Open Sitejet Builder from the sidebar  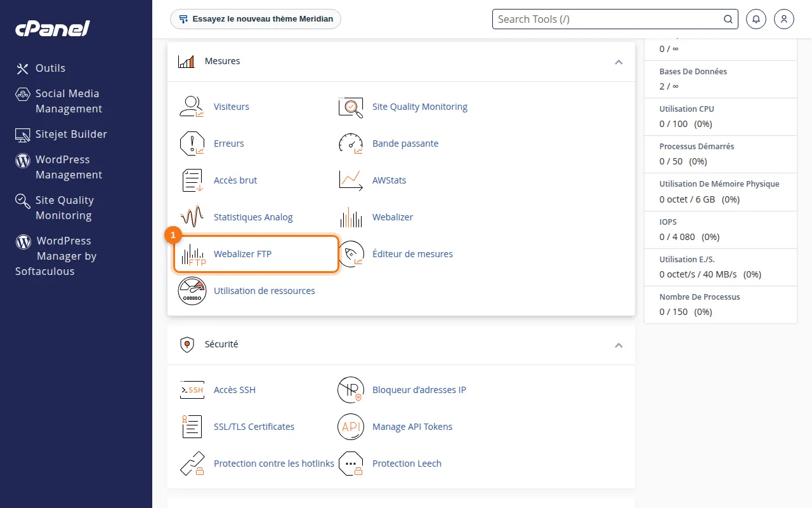(62, 134)
